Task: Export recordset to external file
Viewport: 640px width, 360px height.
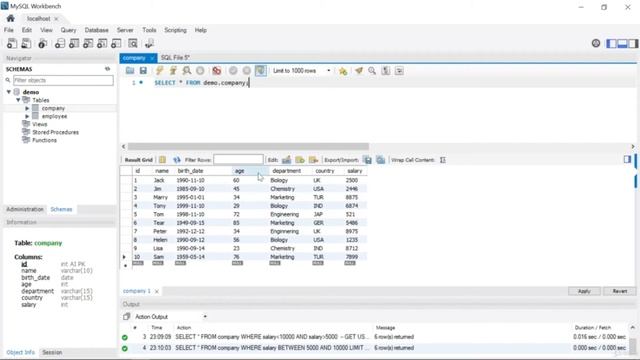Action: point(367,160)
